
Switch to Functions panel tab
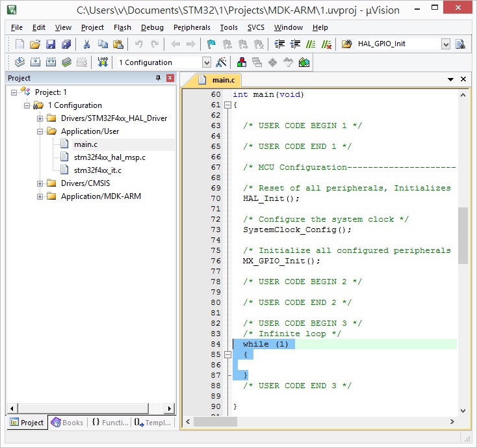coord(110,423)
